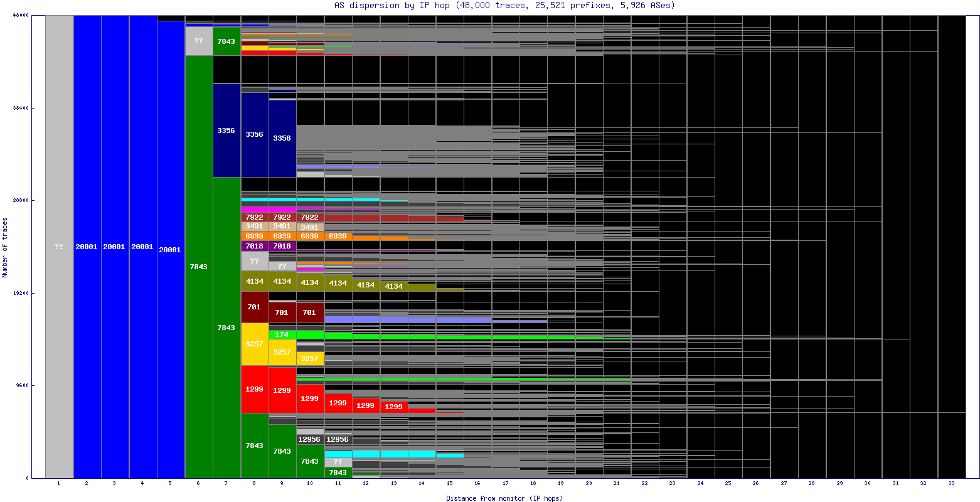Select the 9600 y-axis tick label
This screenshot has width=980, height=502.
coord(22,385)
